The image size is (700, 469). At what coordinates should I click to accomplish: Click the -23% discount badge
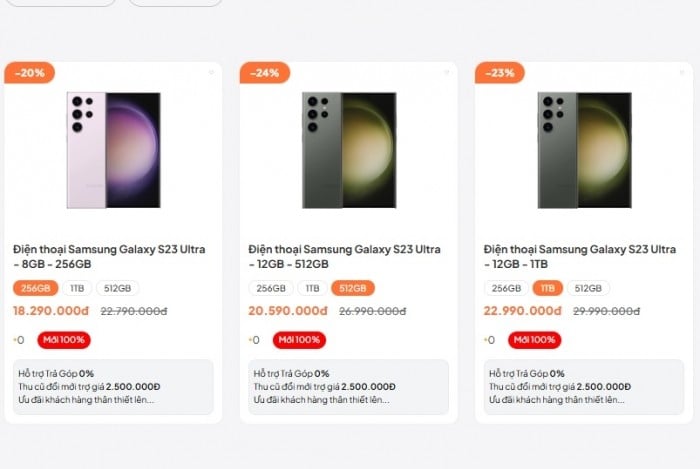click(500, 73)
